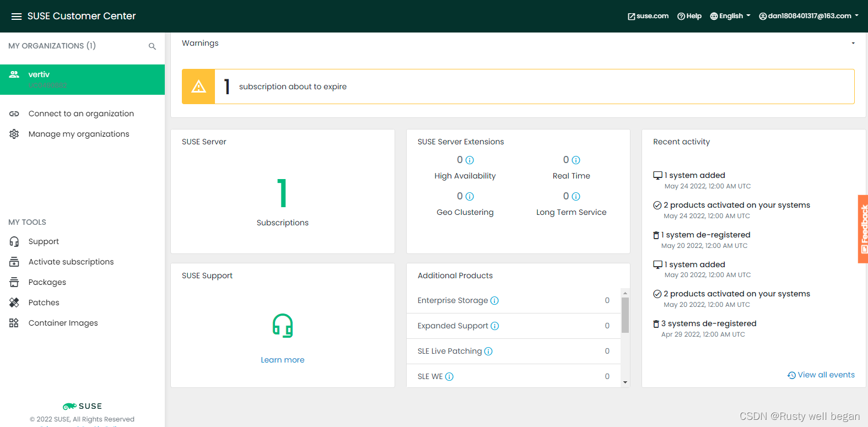
Task: Click the Activate subscriptions icon
Action: (x=14, y=262)
